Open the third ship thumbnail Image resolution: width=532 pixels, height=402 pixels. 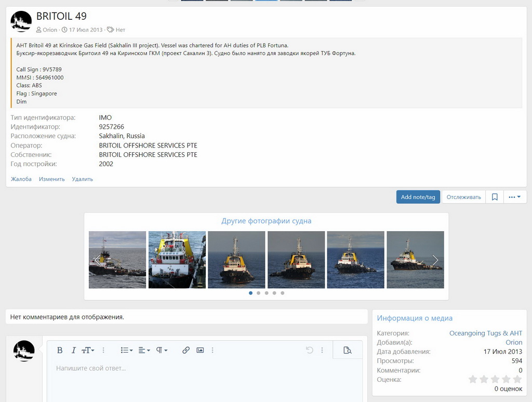[236, 260]
